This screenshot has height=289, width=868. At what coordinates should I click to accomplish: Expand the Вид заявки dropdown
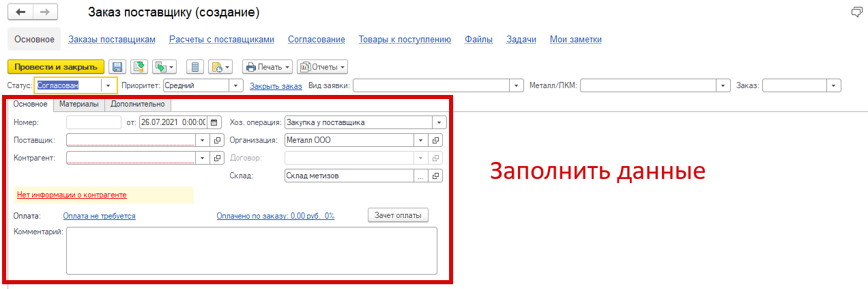(516, 85)
